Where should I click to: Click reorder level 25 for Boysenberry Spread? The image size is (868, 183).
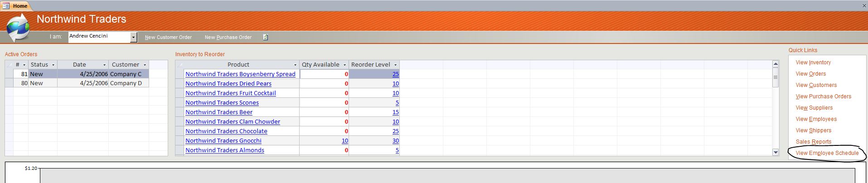tap(396, 74)
